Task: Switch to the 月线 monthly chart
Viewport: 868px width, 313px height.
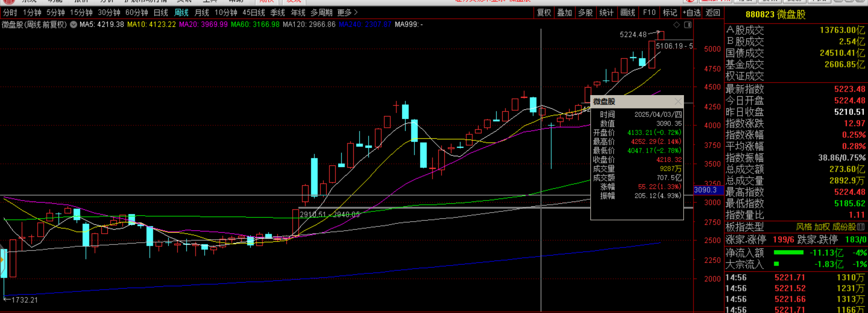Action: tap(201, 13)
